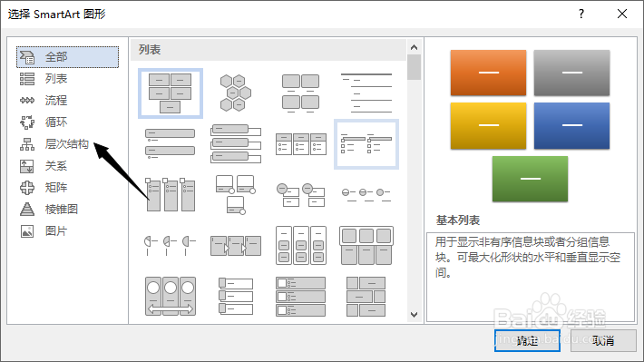Viewport: 644px width, 362px height.
Task: Select the 图片 category
Action: (x=44, y=231)
